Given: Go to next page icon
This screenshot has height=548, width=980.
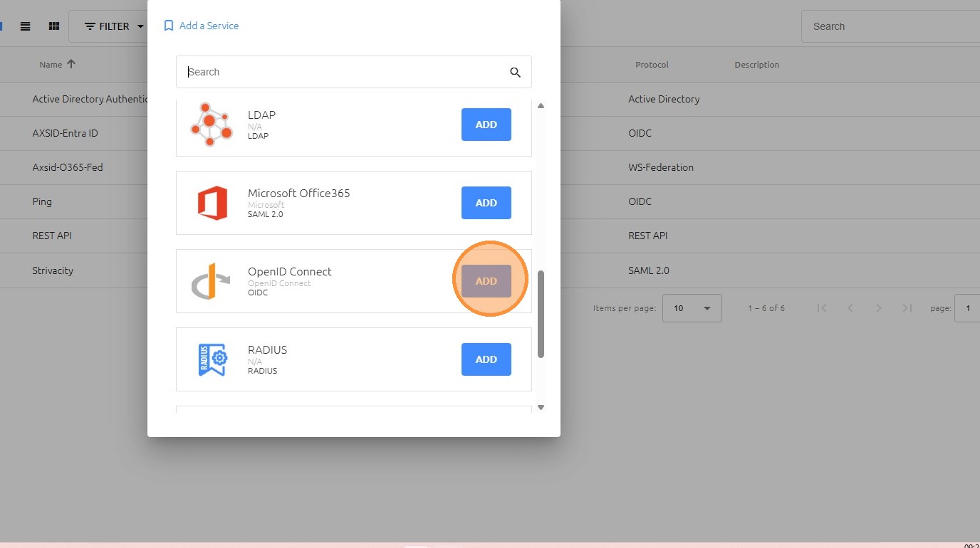Looking at the screenshot, I should [879, 308].
